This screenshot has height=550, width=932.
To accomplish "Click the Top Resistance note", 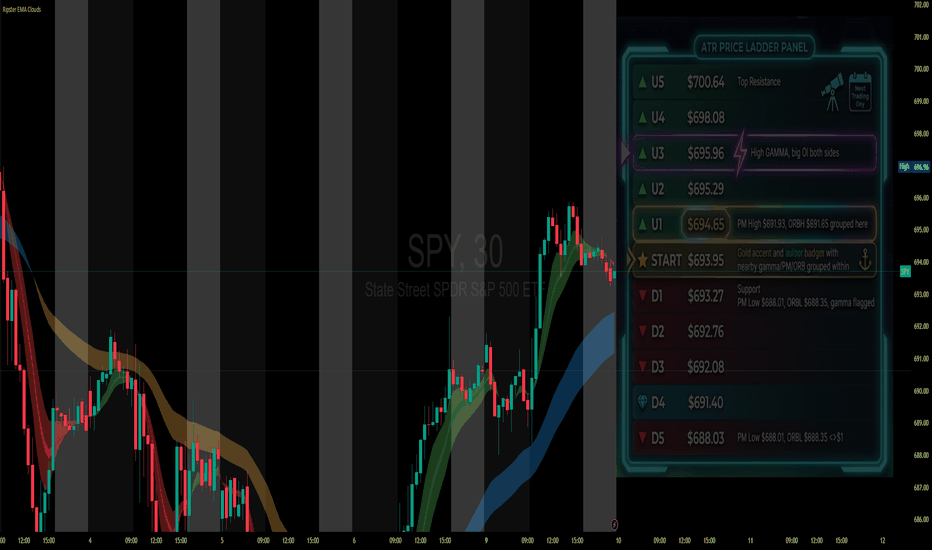I will click(x=759, y=81).
